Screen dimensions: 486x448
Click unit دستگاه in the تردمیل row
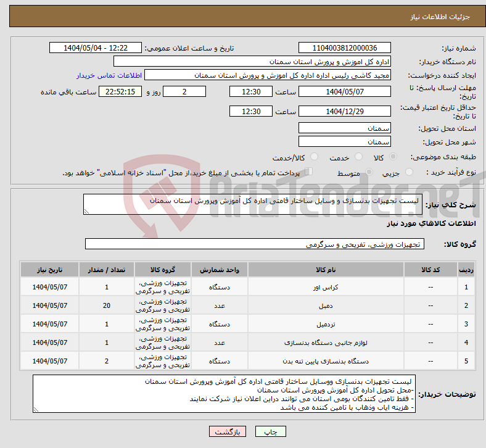(x=220, y=325)
